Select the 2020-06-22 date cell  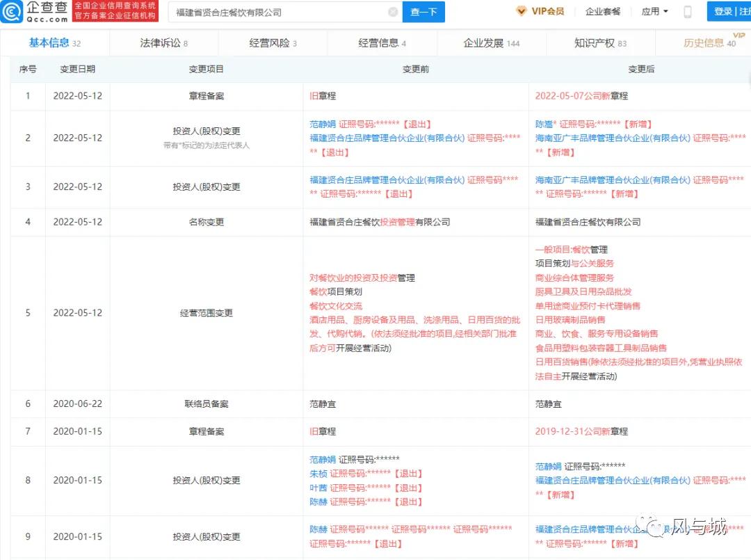78,404
